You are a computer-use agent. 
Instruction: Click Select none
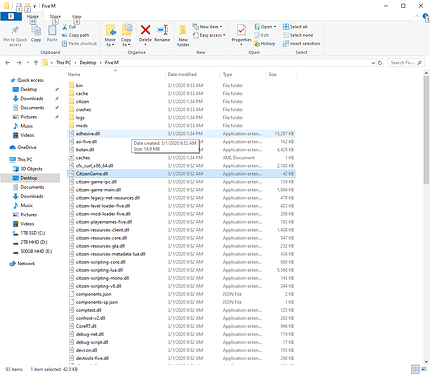point(298,35)
